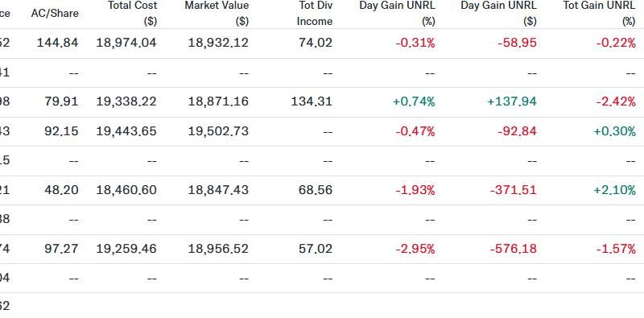Click day gain amount -92.84
Viewport: 644px width, 318px height.
[518, 131]
